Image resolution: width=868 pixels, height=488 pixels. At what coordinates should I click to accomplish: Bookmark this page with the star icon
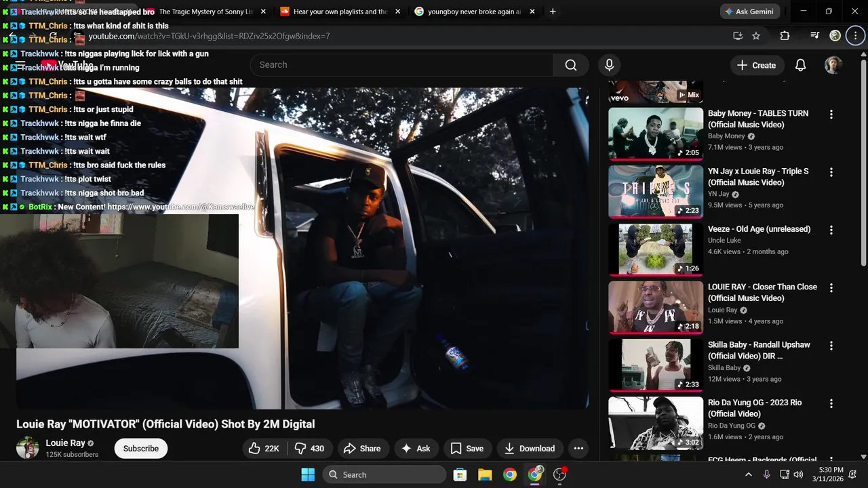[756, 36]
